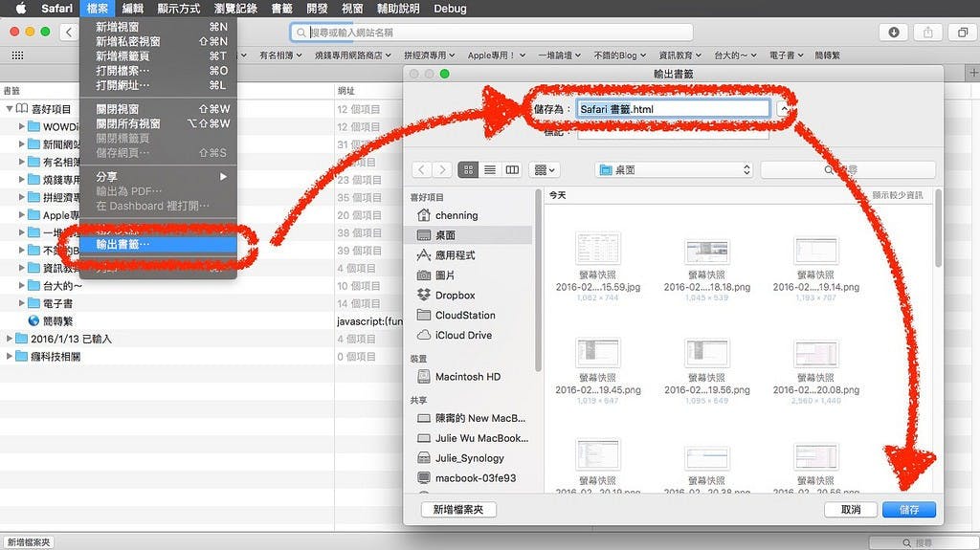Switch save dialog to icon view

(x=468, y=169)
